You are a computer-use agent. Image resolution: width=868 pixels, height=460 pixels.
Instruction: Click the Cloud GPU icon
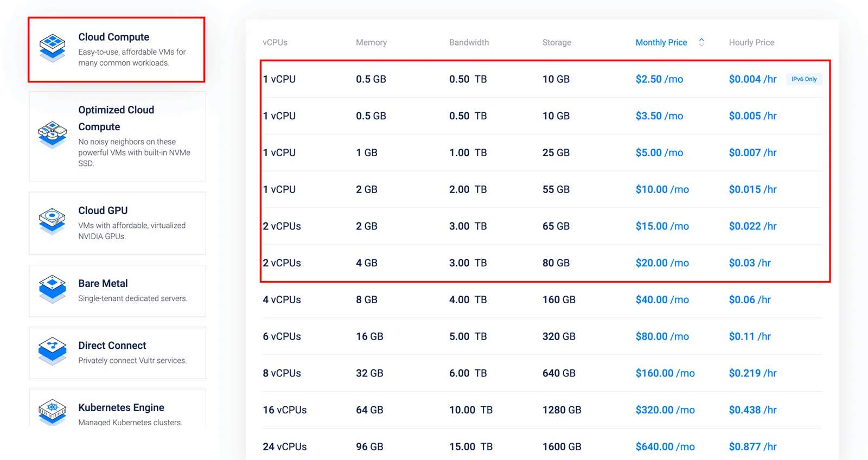[x=52, y=221]
